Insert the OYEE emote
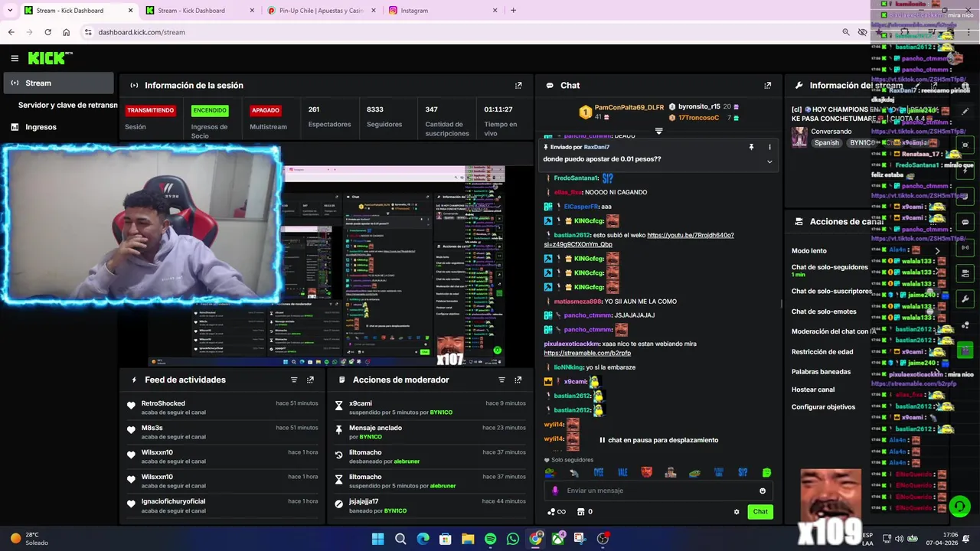The image size is (980, 551). (x=599, y=473)
